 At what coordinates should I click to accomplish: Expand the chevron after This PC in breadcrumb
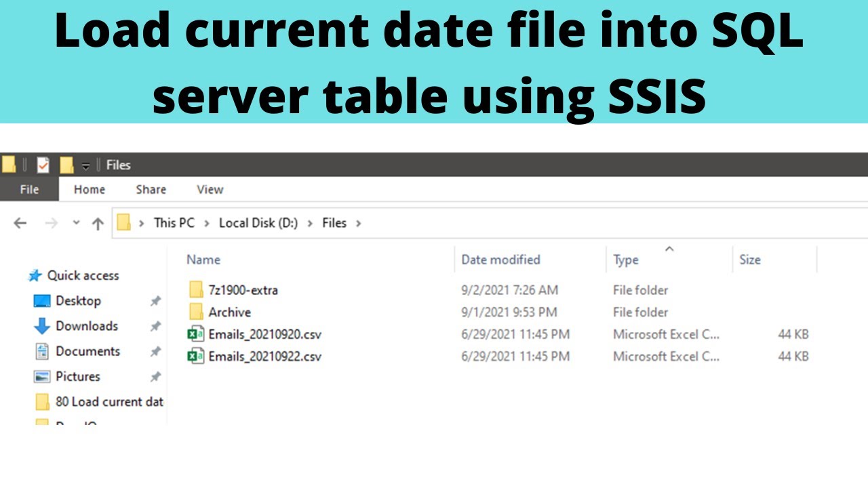tap(207, 223)
